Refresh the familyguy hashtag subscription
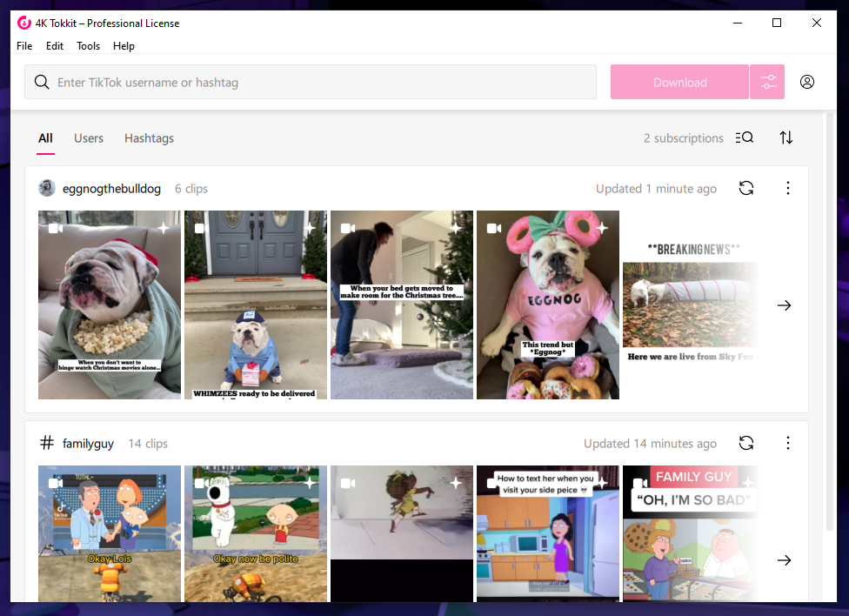Screen dimensions: 849x616 745,443
